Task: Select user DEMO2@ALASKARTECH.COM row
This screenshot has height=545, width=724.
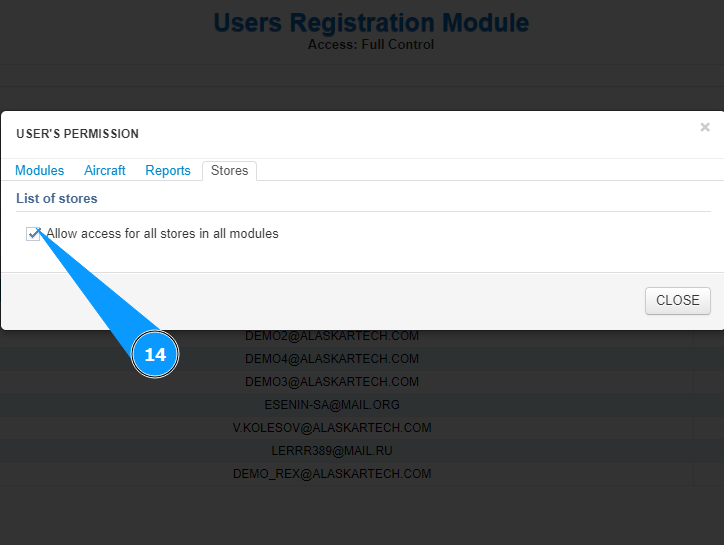Action: pyautogui.click(x=332, y=336)
